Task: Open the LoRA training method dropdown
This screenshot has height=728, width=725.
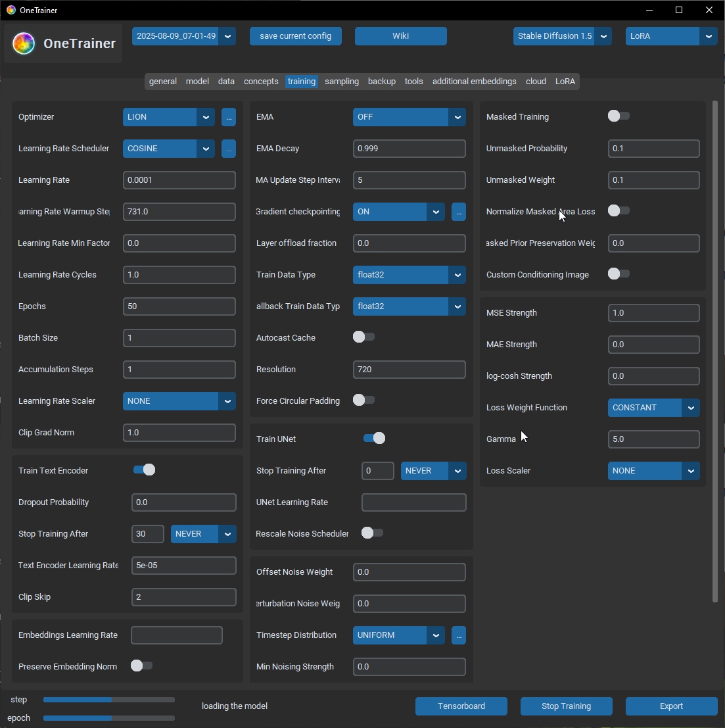Action: pos(671,36)
